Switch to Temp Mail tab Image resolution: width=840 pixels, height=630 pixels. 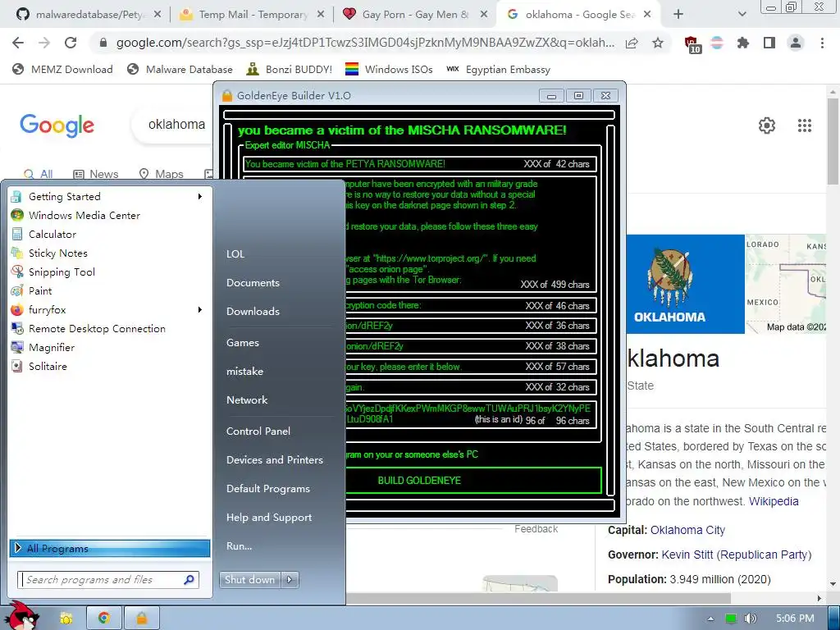[x=252, y=15]
